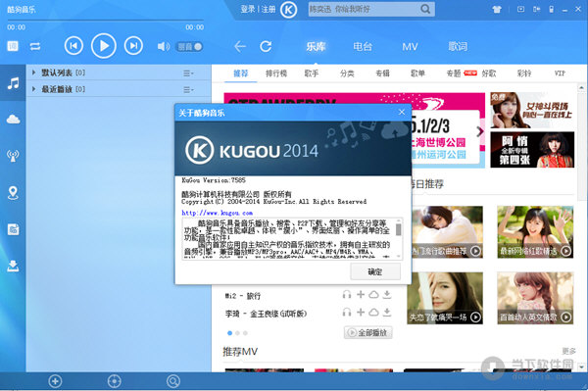Viewport: 588px width, 391px height.
Task: Open temporary list sidebar icon
Action: click(13, 229)
